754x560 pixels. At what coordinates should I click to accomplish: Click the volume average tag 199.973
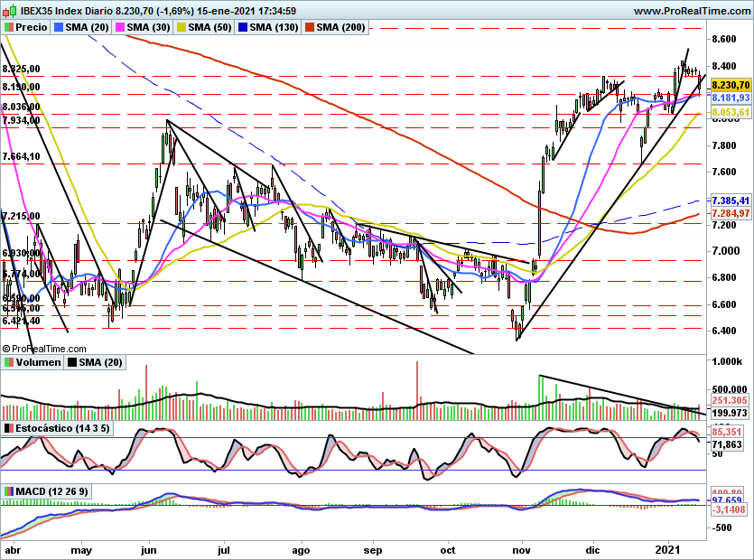730,413
